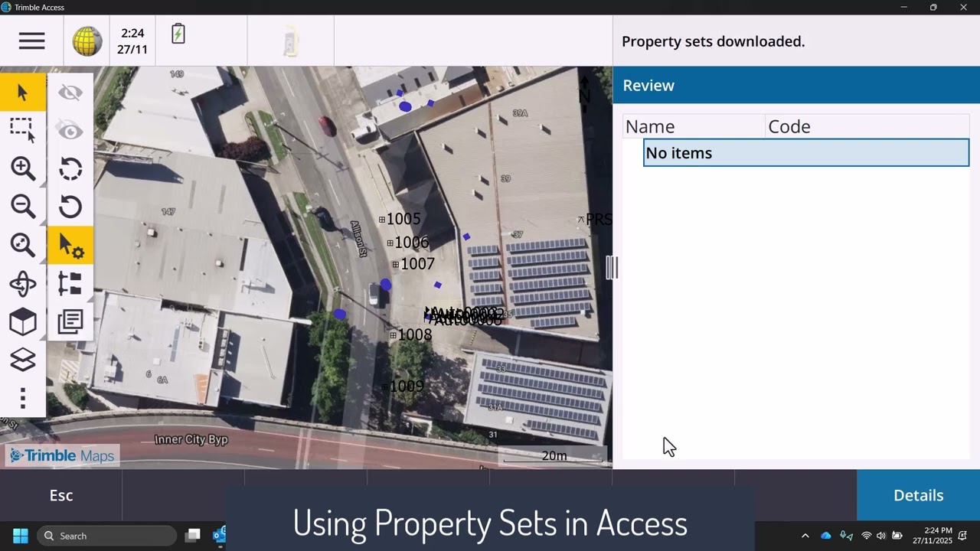Select the No items row
The height and width of the screenshot is (551, 980).
coord(806,153)
